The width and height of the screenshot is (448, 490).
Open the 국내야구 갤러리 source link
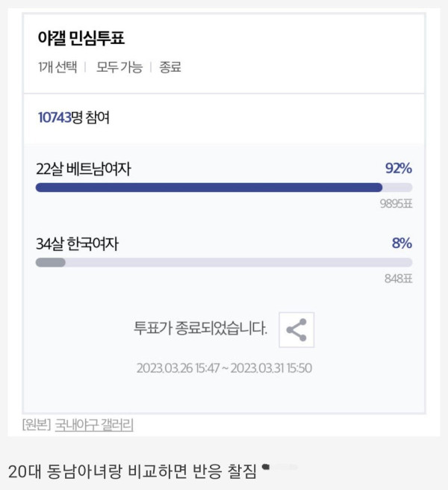click(93, 425)
